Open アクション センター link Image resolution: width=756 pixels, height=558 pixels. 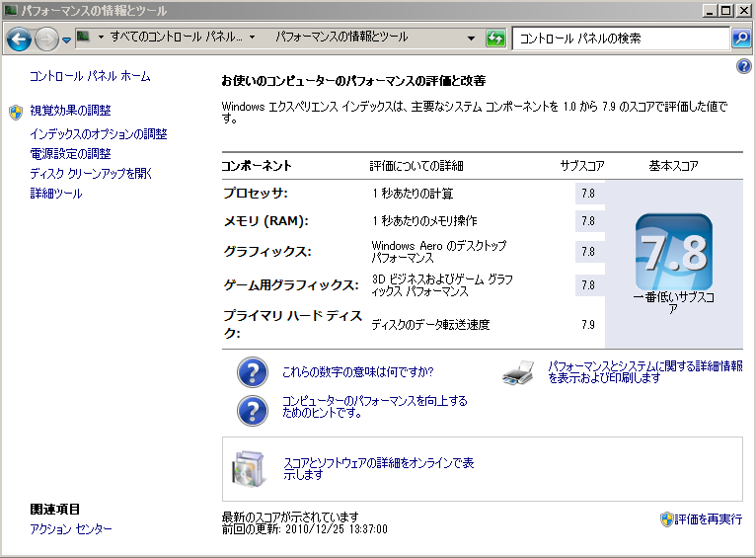coord(71,529)
